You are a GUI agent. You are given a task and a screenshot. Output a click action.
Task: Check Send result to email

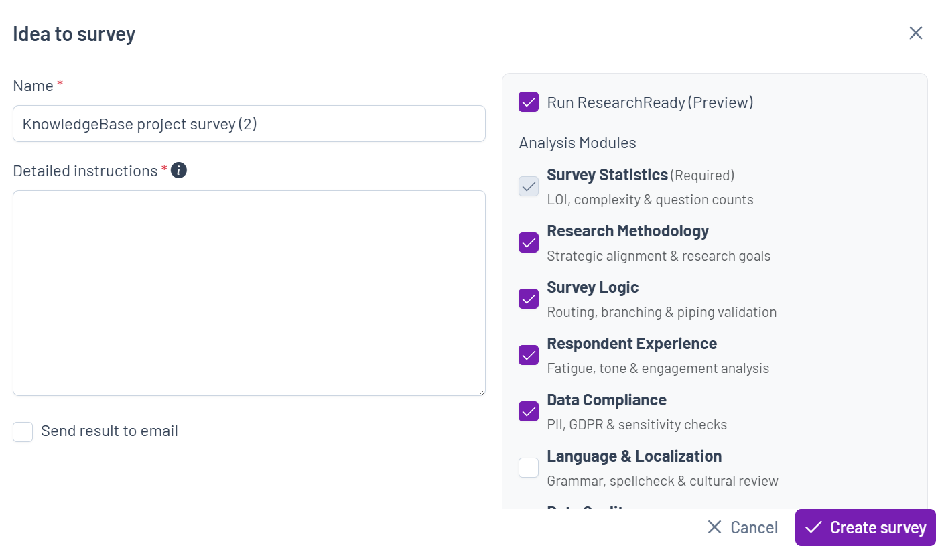pos(23,432)
